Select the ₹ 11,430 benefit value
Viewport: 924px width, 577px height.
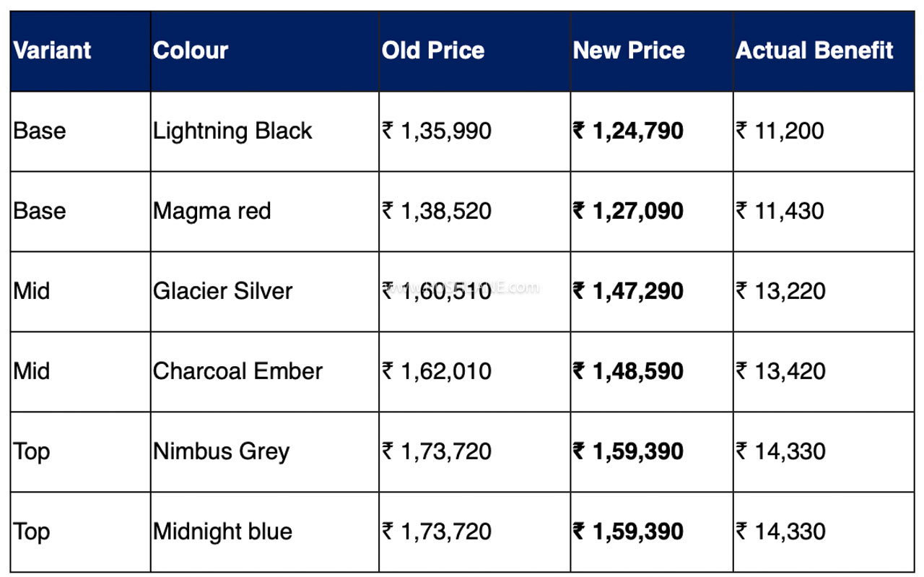(780, 211)
